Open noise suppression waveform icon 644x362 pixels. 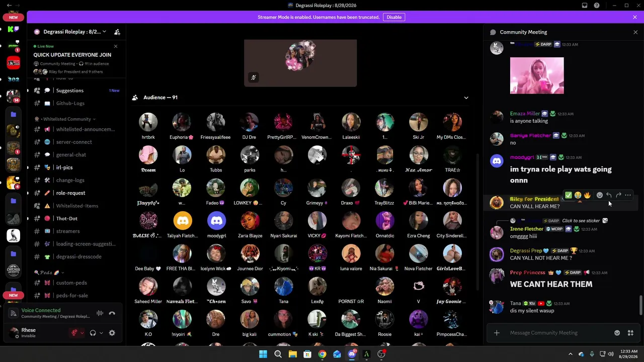click(100, 313)
